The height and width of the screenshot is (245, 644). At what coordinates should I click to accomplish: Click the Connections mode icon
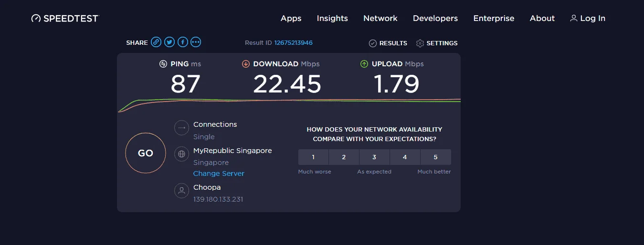181,128
